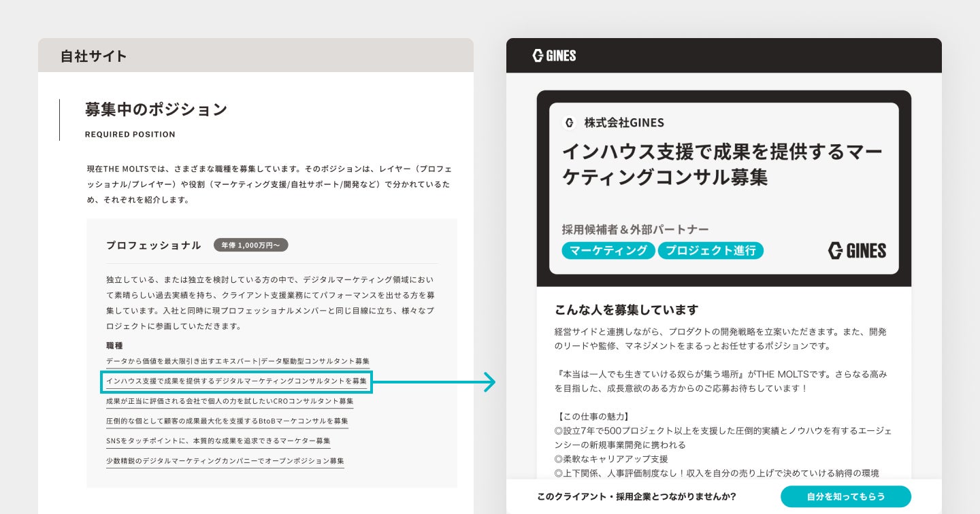Click the 自社サイト header label
This screenshot has height=514, width=980.
click(x=94, y=56)
